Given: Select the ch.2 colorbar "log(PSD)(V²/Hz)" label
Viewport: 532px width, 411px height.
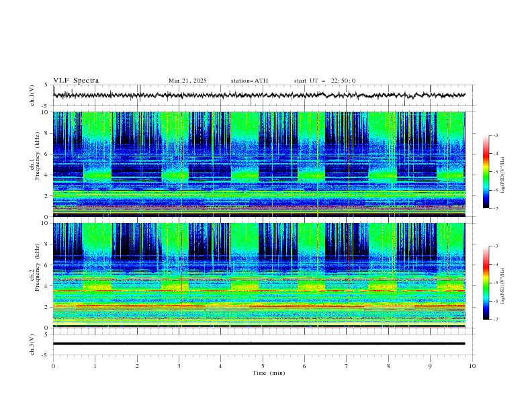Looking at the screenshot, I should tap(503, 286).
